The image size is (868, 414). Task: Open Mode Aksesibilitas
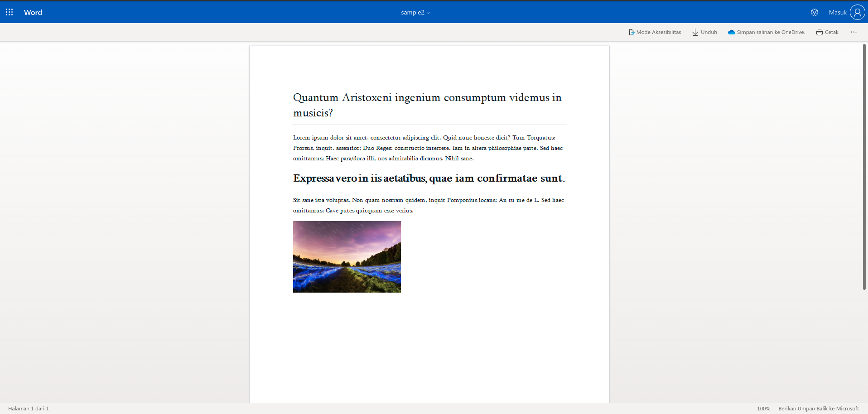point(655,32)
